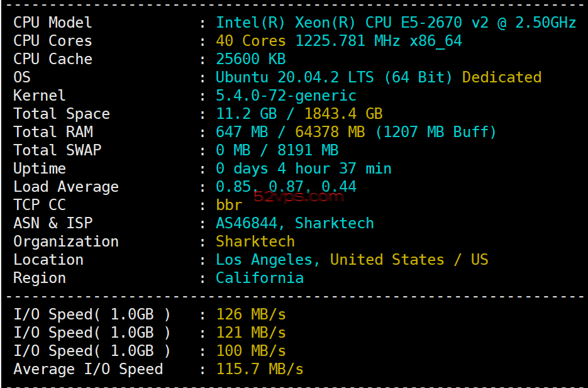Select 'Intel(R) Xeon(R) CPU E5-2670 v2 @ 2.50GHz' text

click(x=396, y=23)
